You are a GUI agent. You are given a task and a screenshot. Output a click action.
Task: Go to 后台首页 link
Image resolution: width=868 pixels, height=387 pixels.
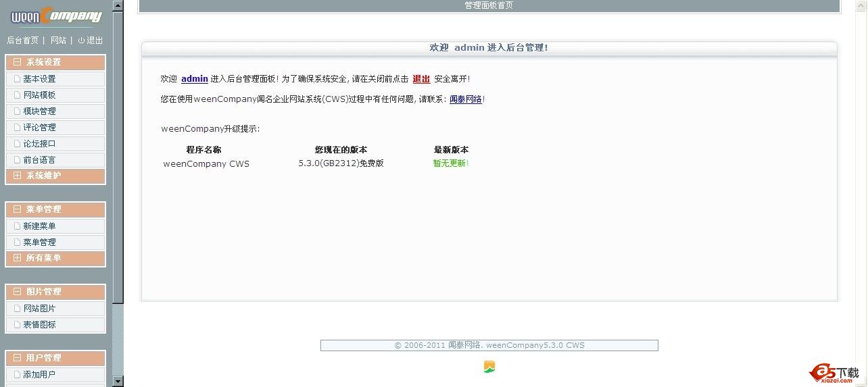[22, 41]
